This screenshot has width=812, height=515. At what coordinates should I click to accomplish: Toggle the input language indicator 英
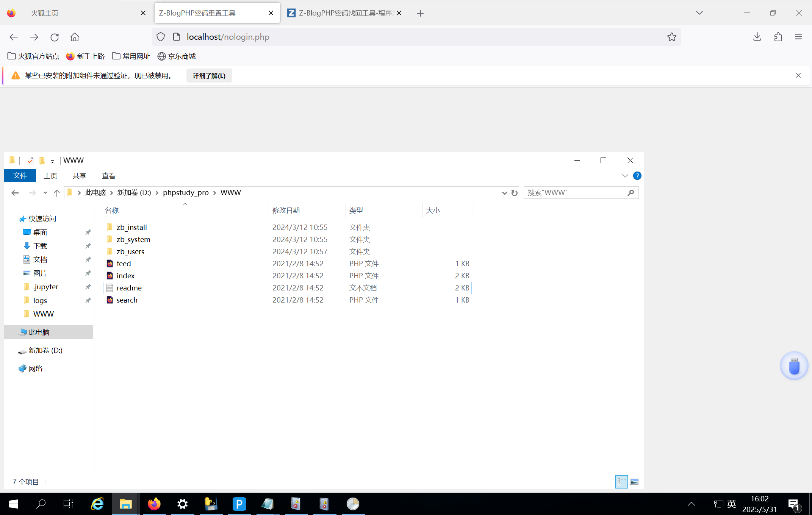coord(731,504)
